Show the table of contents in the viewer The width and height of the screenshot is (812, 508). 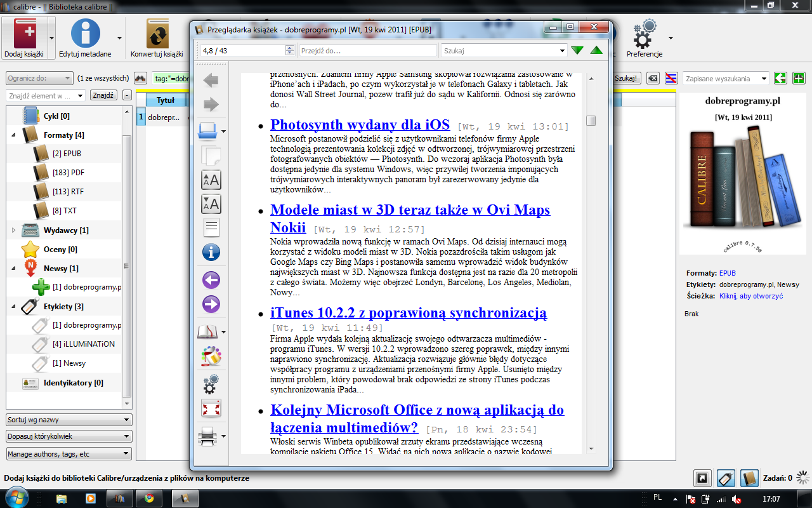[x=211, y=228]
